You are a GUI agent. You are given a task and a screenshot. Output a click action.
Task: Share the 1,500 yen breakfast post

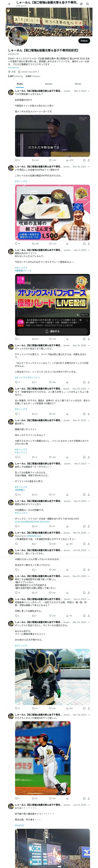point(89,243)
